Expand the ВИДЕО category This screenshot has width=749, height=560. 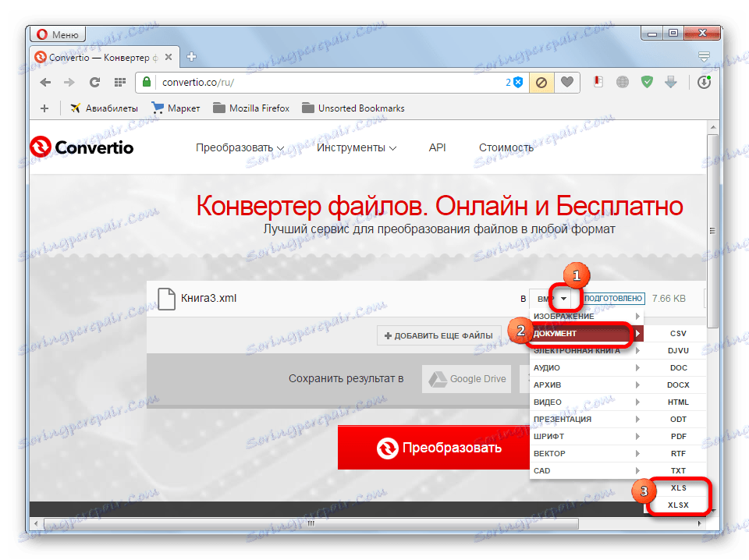tap(587, 402)
